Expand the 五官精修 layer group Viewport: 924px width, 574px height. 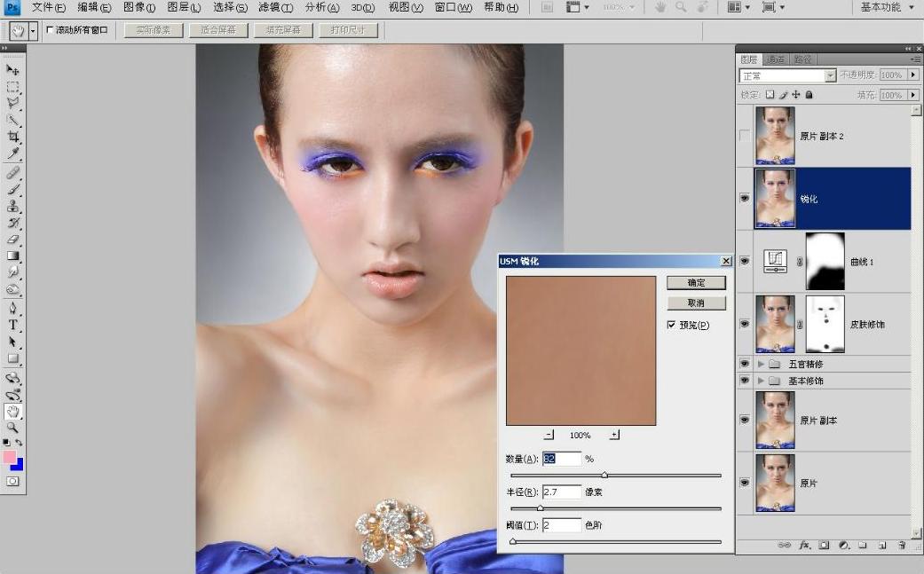click(761, 364)
